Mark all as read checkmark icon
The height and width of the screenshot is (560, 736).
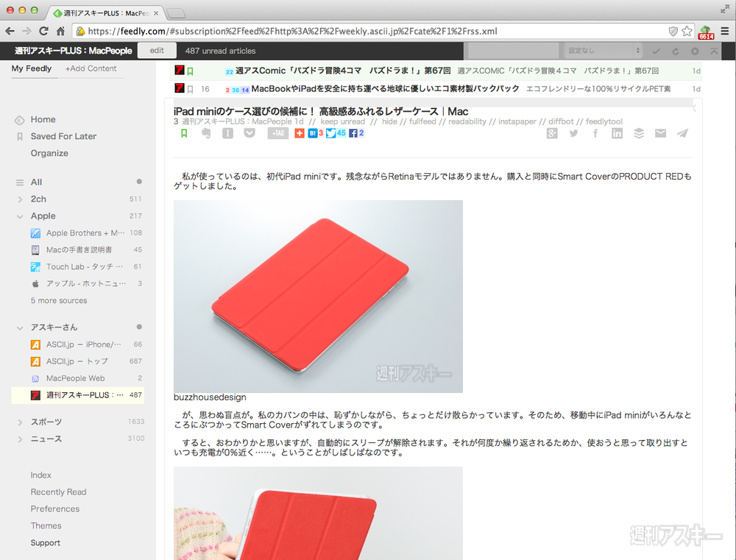point(657,52)
